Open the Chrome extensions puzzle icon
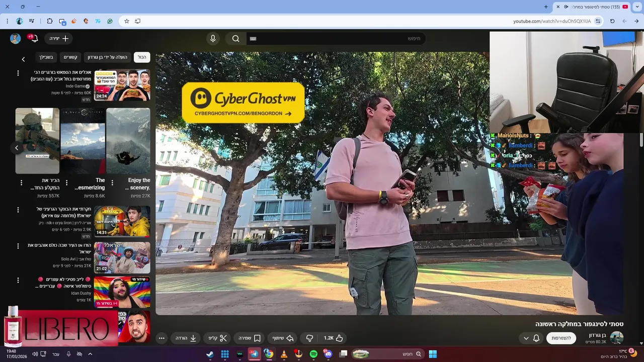This screenshot has width=644, height=362. click(x=49, y=21)
